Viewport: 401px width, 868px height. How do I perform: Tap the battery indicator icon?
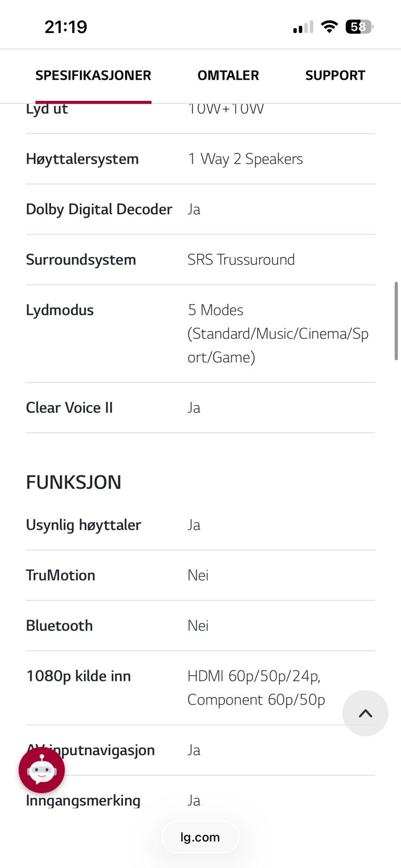point(359,27)
